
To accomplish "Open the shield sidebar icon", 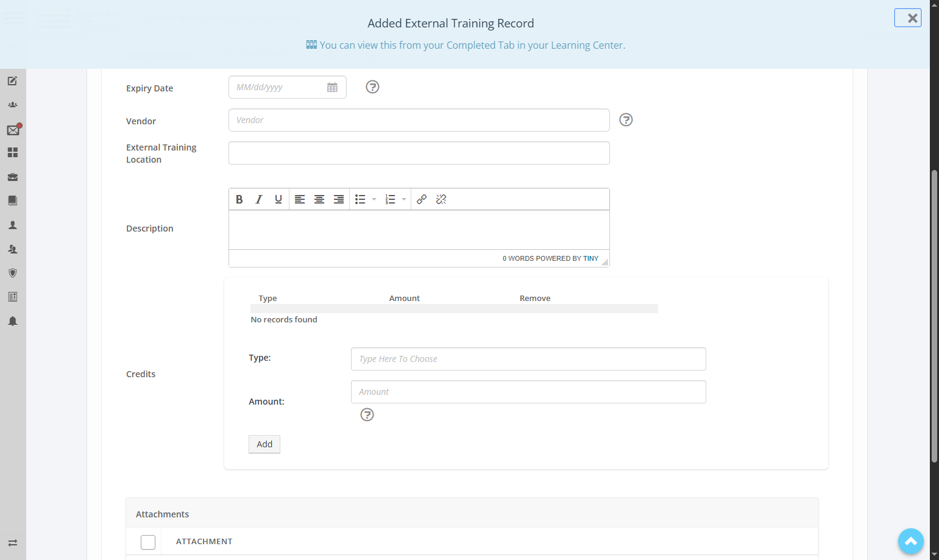I will [x=12, y=273].
